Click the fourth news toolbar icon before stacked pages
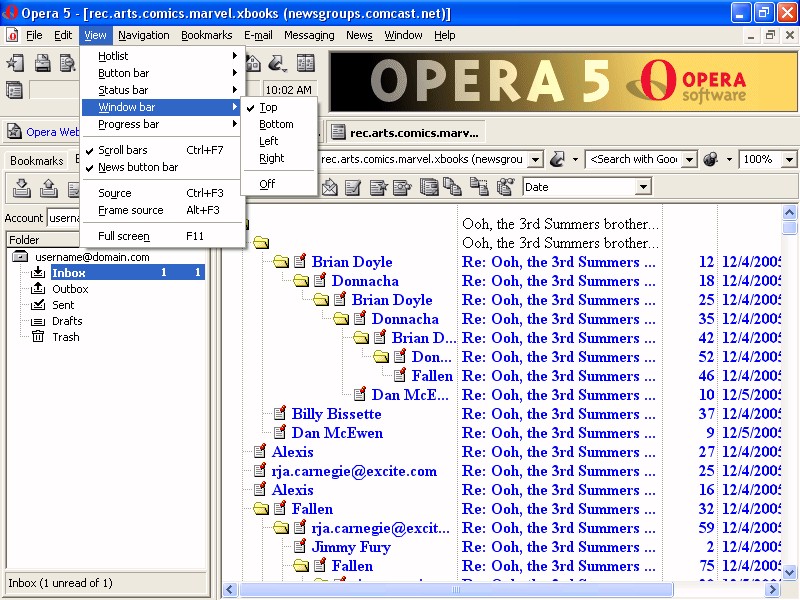 [x=402, y=187]
